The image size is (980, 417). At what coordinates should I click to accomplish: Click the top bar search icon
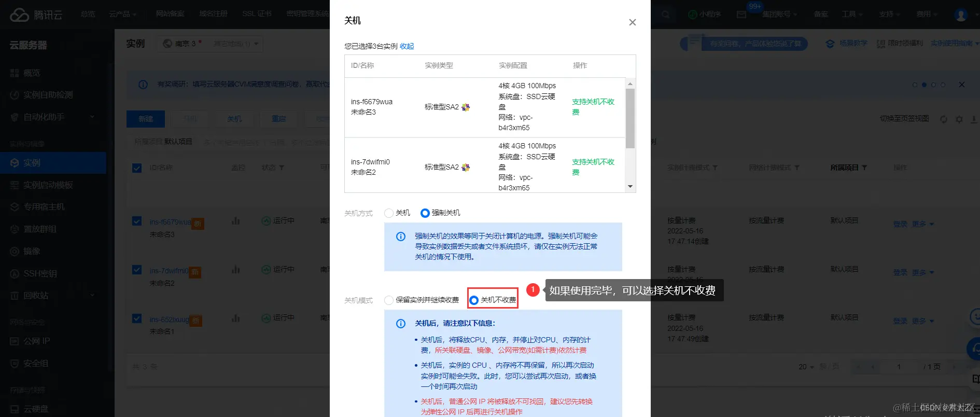(x=665, y=15)
